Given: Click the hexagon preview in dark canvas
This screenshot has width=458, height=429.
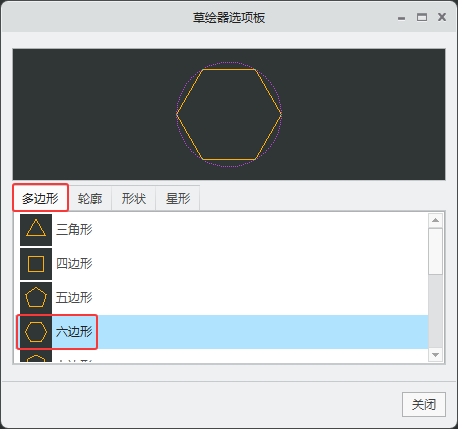Looking at the screenshot, I should pos(229,114).
